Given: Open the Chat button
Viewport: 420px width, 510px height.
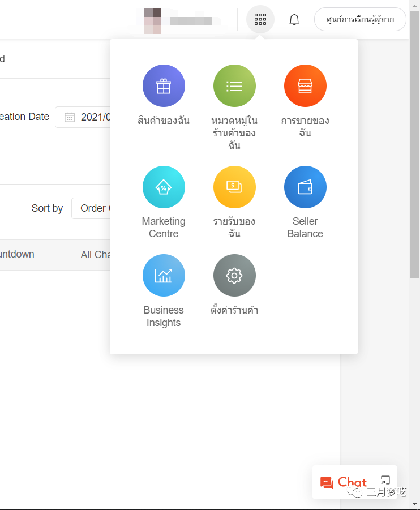Looking at the screenshot, I should tap(344, 482).
